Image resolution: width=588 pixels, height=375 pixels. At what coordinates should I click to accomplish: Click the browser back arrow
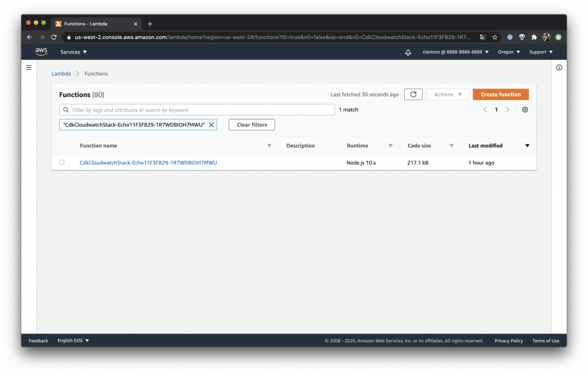[30, 37]
